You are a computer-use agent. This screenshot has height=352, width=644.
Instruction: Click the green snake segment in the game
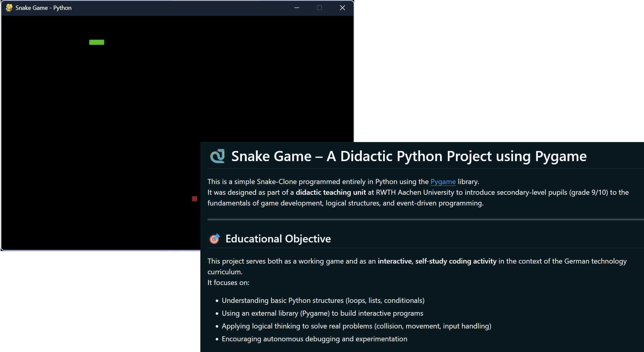97,42
